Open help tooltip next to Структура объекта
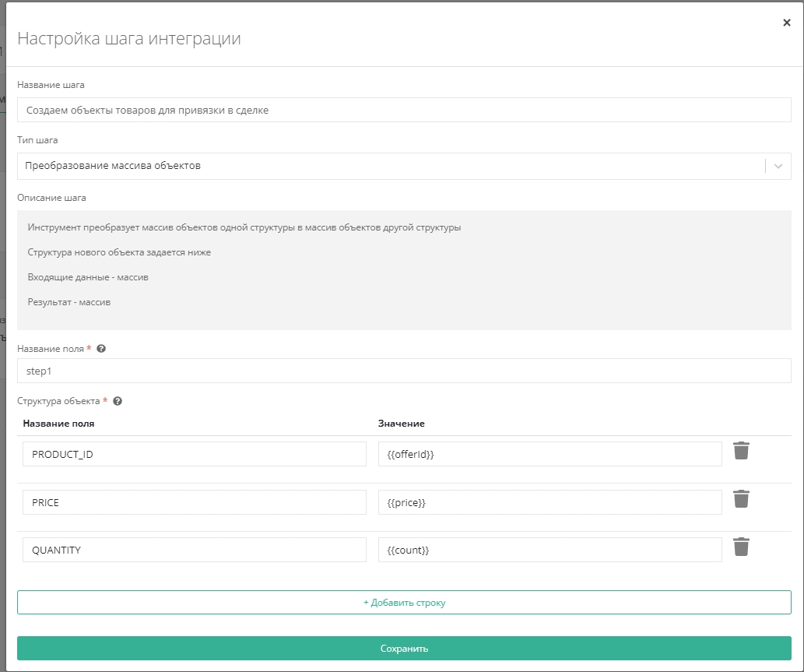Screen dimensions: 804x672 point(118,401)
